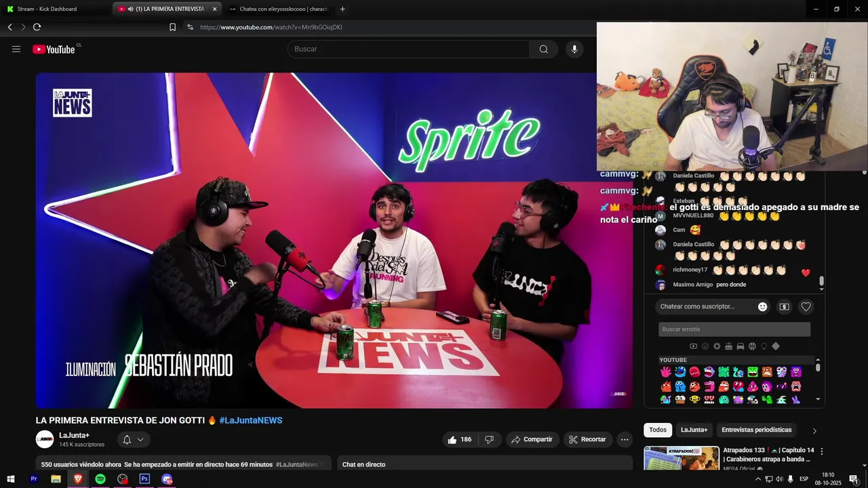Show more filter chips with right arrow
This screenshot has height=488, width=868.
tap(814, 430)
